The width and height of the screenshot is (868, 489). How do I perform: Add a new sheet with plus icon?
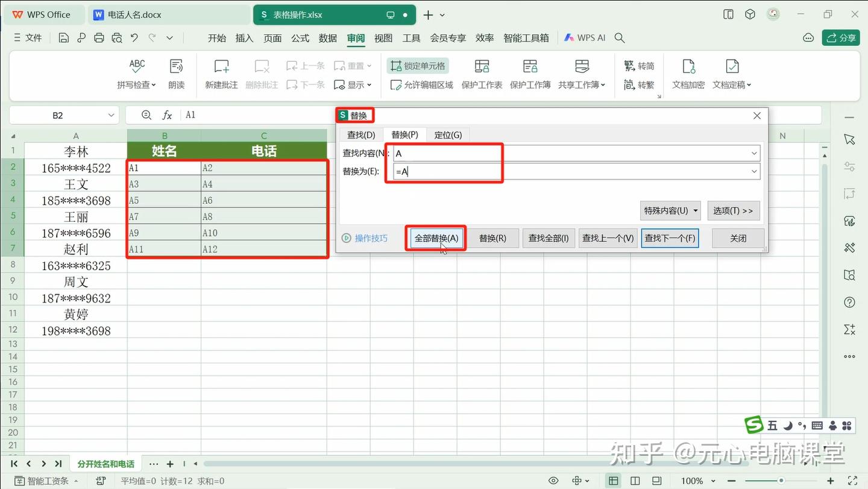pyautogui.click(x=170, y=464)
